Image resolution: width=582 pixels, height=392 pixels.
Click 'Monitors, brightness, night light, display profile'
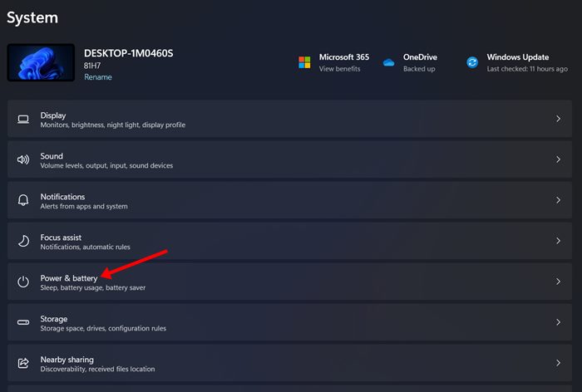point(113,125)
